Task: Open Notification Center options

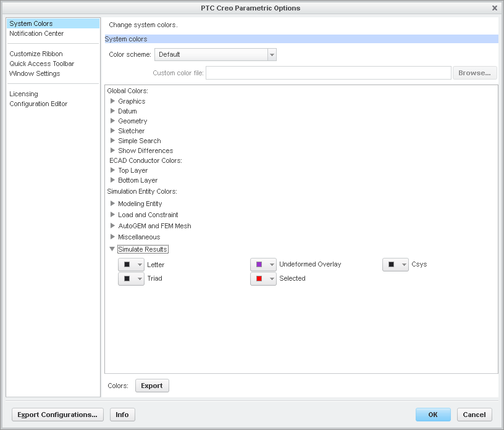Action: click(36, 33)
